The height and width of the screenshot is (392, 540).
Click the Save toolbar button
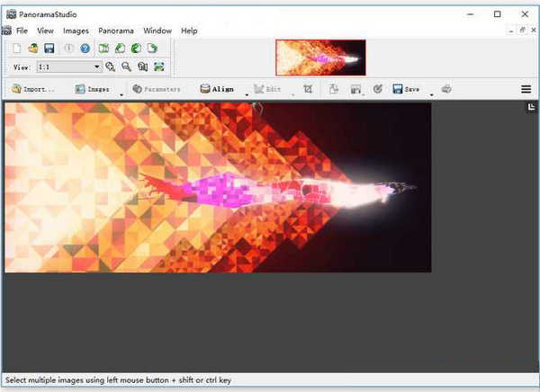[407, 89]
